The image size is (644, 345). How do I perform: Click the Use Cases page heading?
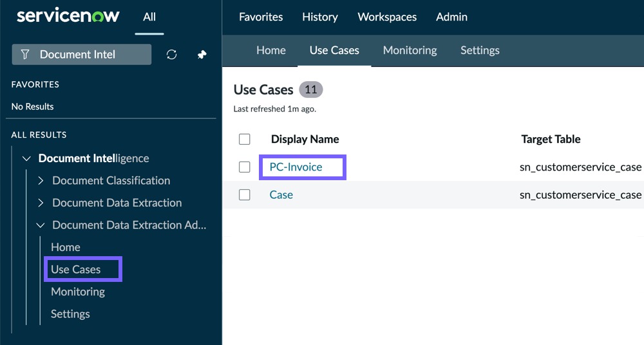point(263,89)
